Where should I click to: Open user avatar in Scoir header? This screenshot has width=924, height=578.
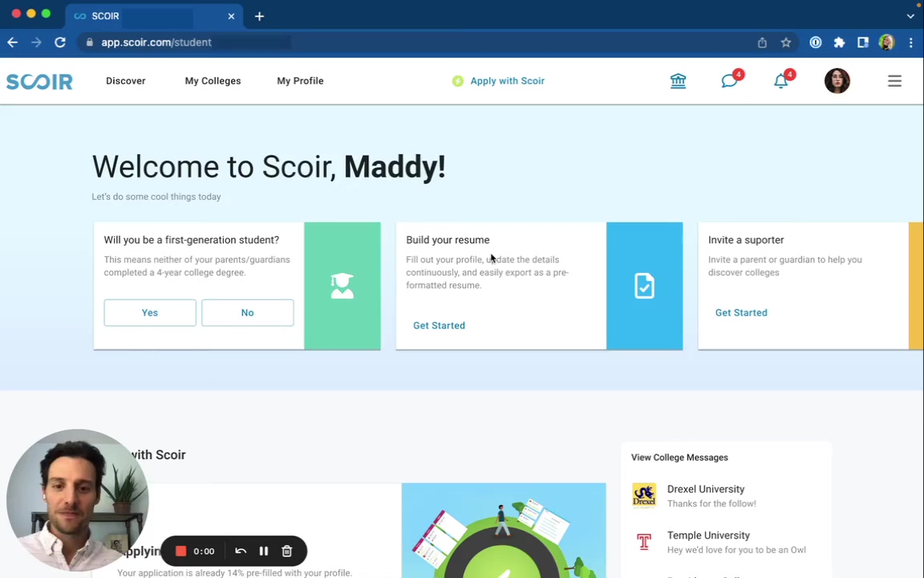837,81
